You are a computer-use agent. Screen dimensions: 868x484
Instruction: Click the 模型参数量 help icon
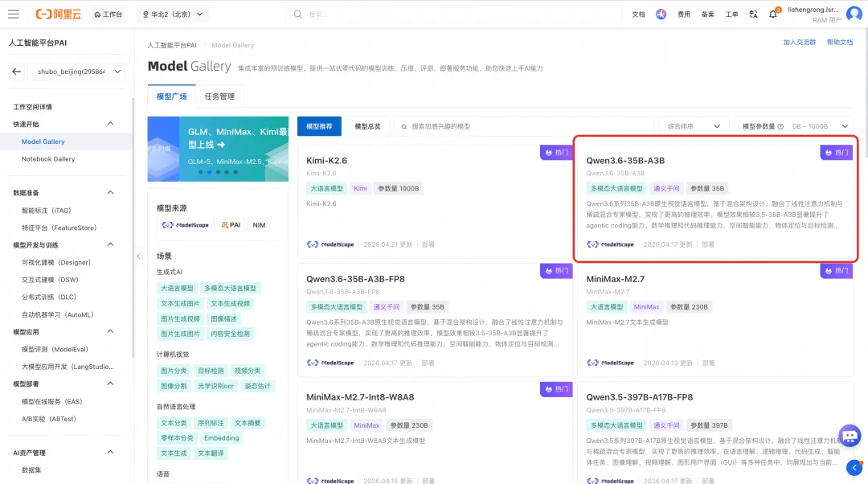click(x=780, y=126)
